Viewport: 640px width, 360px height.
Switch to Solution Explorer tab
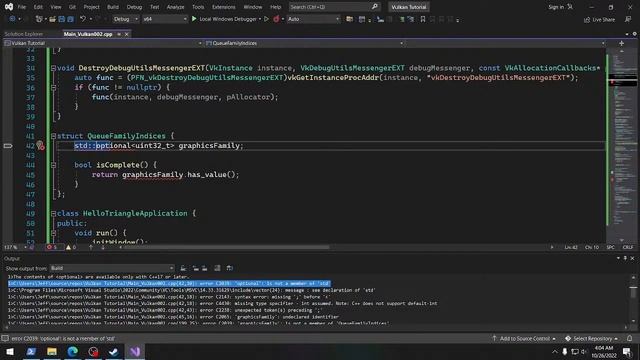[24, 34]
